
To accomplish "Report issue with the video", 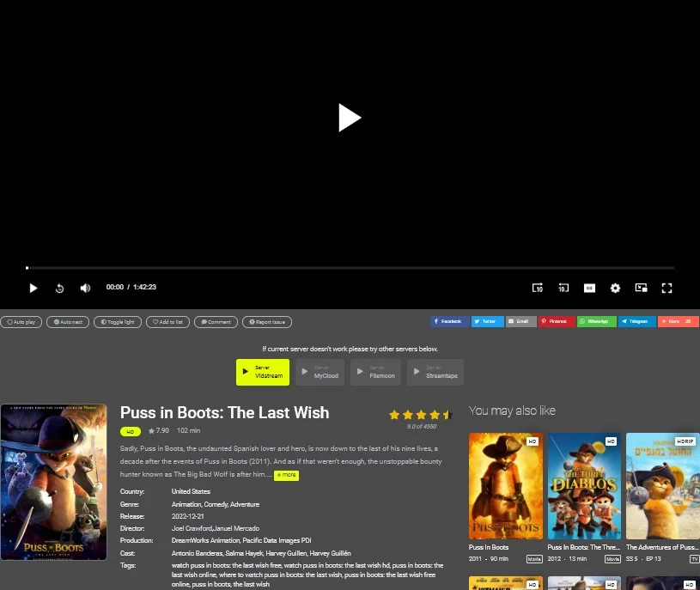I will tap(267, 322).
